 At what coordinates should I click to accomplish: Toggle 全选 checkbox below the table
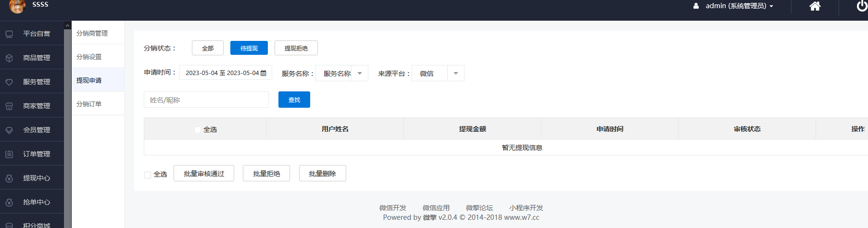148,175
